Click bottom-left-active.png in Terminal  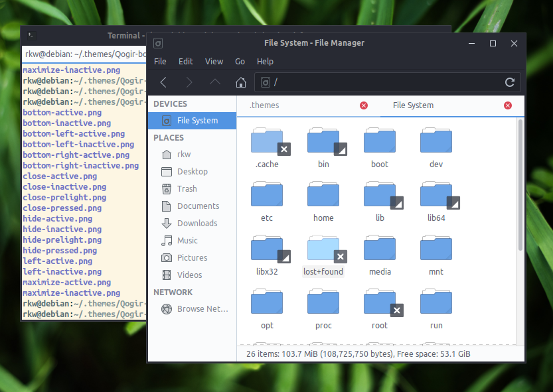pos(74,134)
